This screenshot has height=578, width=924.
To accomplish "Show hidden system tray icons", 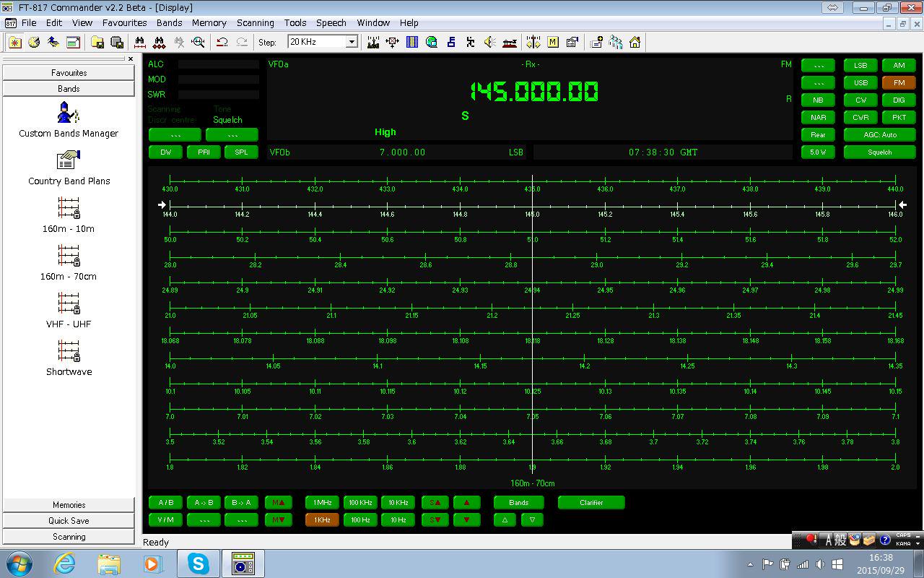I will [x=750, y=564].
